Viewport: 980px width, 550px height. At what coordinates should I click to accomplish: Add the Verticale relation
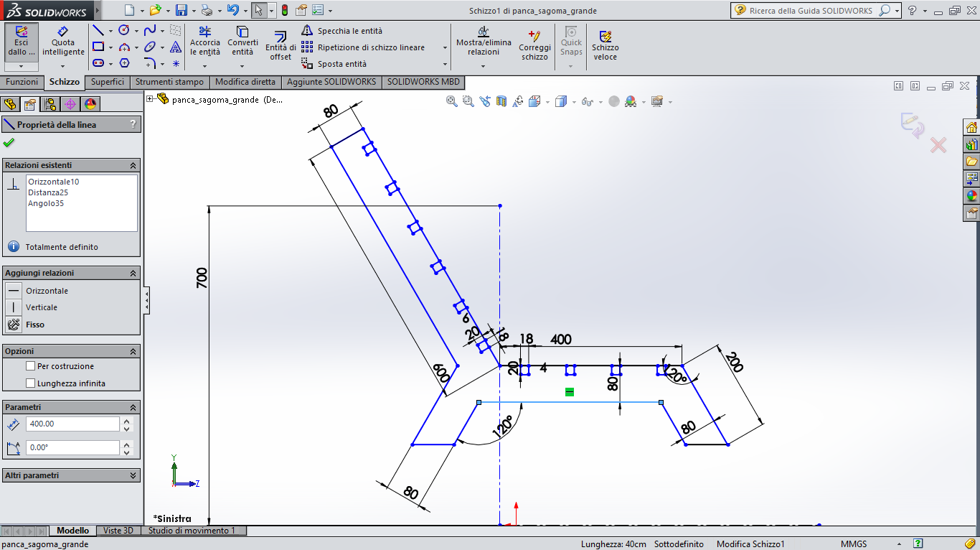[x=33, y=307]
